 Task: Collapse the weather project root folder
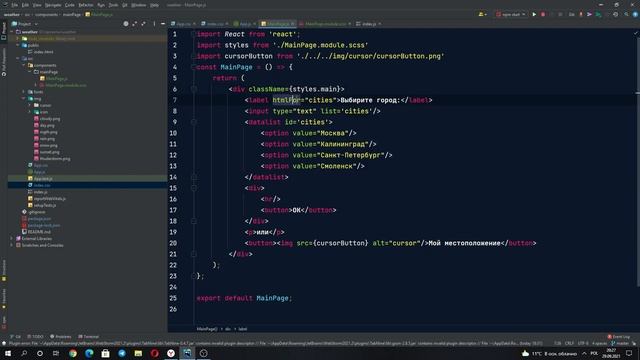pos(12,32)
